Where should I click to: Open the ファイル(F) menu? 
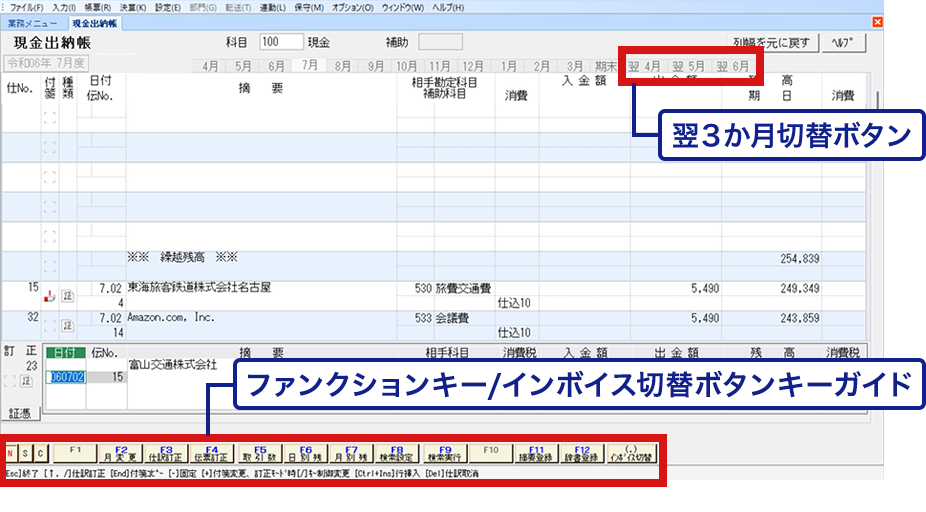pyautogui.click(x=26, y=7)
